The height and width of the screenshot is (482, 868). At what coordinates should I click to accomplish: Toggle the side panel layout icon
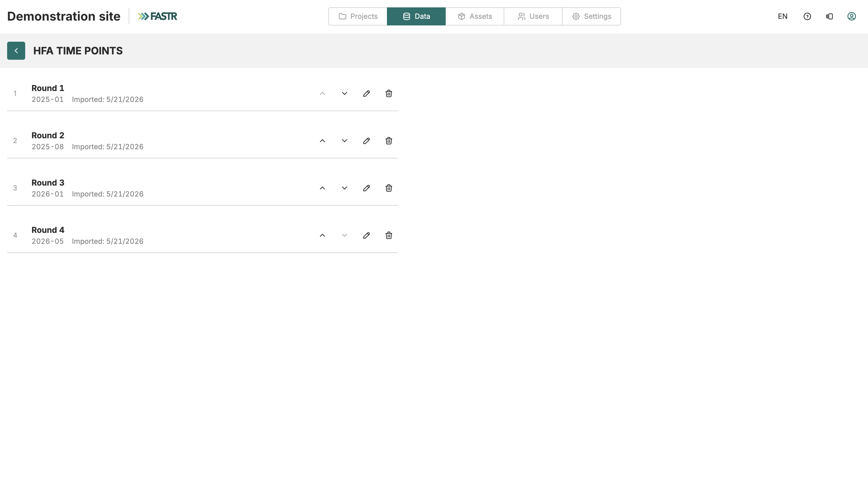[829, 16]
